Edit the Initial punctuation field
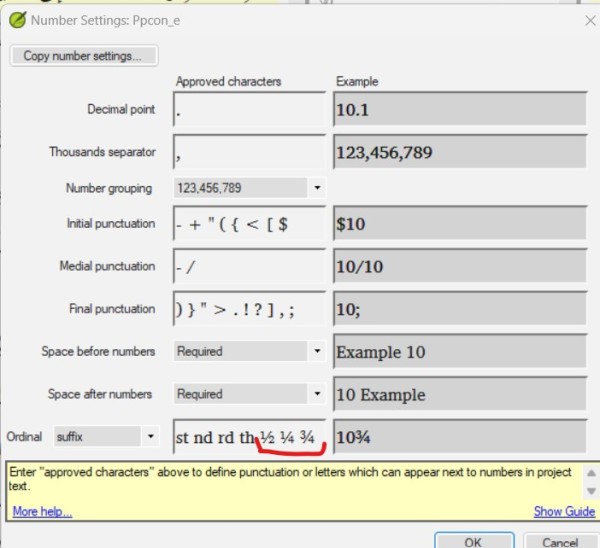600x548 pixels. (249, 223)
